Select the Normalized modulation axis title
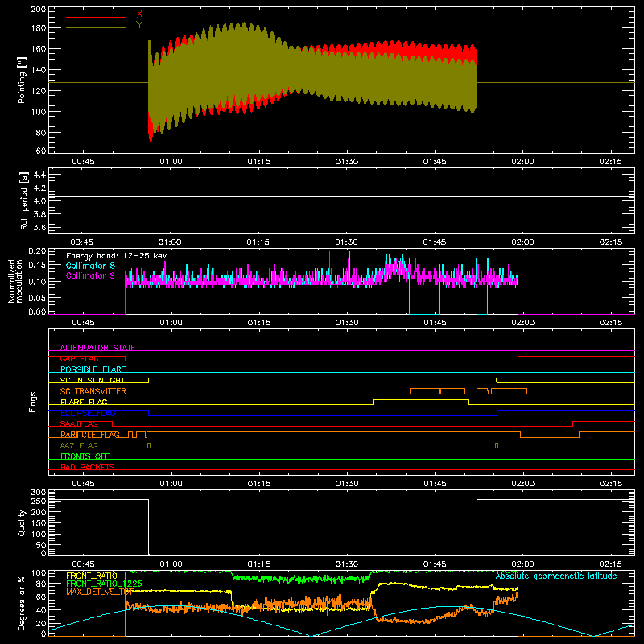The image size is (644, 644). coord(14,281)
